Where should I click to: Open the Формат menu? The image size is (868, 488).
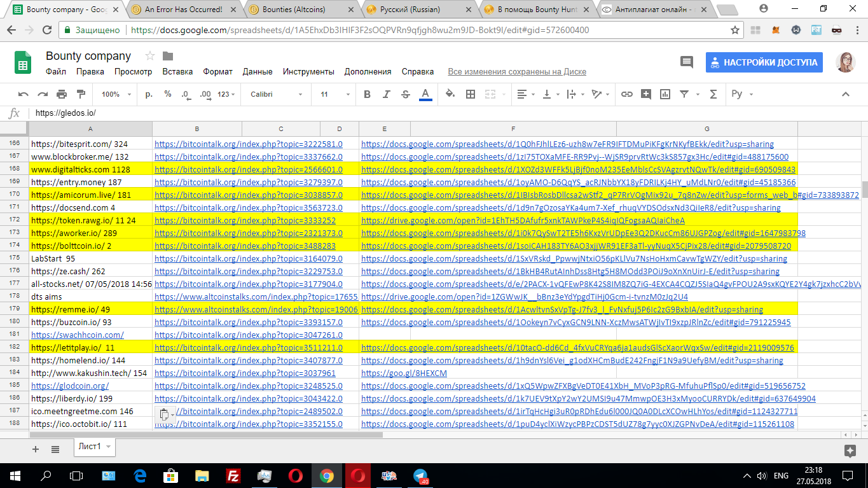coord(218,72)
